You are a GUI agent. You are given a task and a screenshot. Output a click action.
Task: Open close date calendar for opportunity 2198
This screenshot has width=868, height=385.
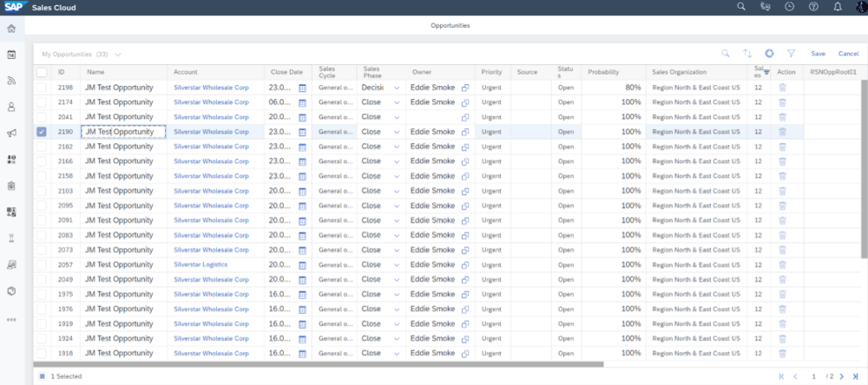tap(302, 88)
